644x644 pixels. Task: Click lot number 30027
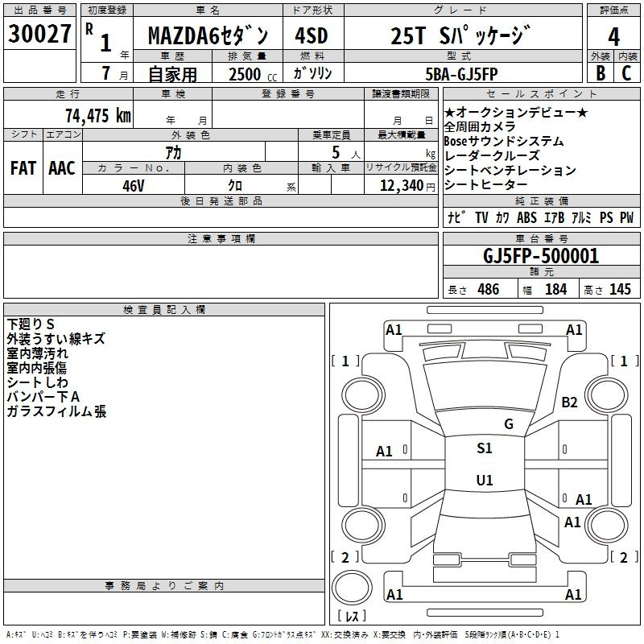pos(39,34)
